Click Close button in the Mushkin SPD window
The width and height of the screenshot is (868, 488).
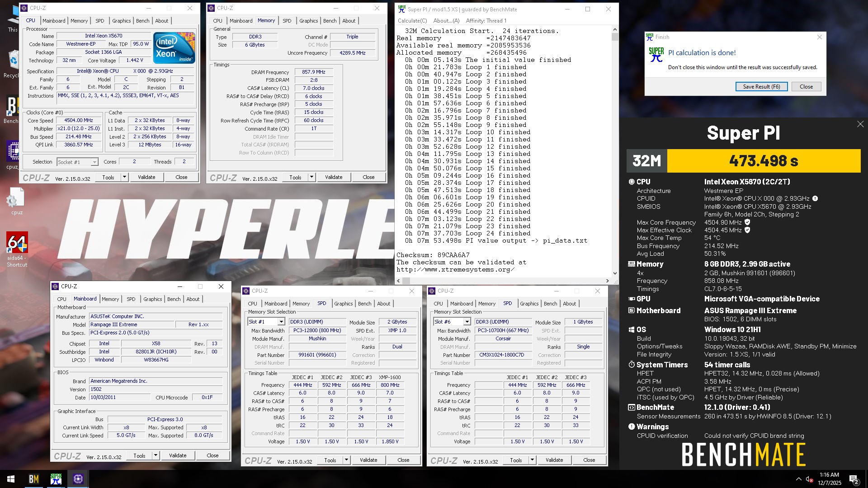pos(403,460)
